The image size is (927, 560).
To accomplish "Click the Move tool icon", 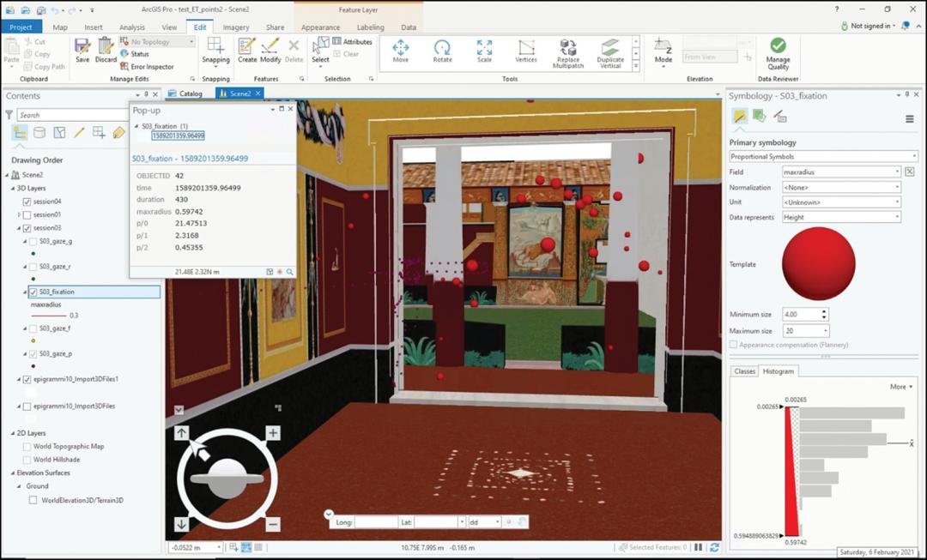I will pyautogui.click(x=401, y=50).
